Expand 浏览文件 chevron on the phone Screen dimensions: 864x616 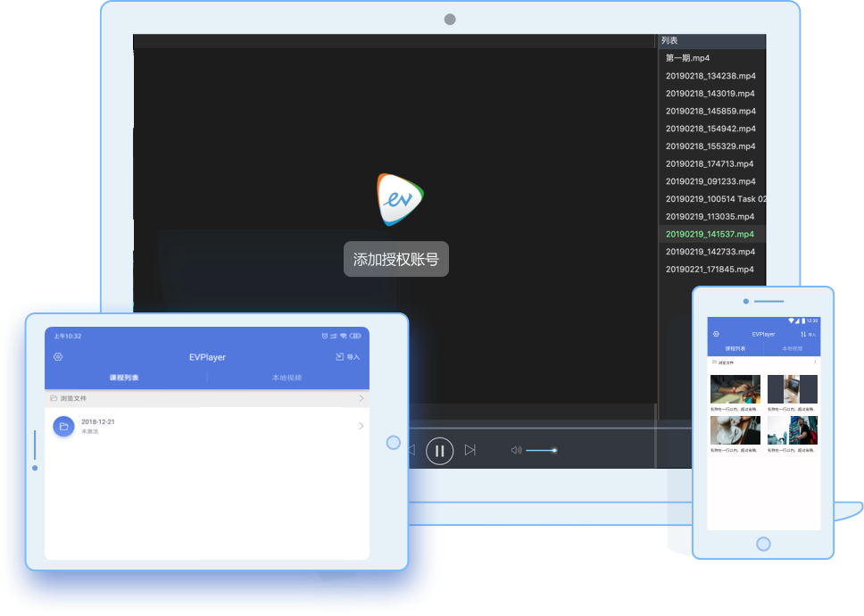click(x=815, y=362)
